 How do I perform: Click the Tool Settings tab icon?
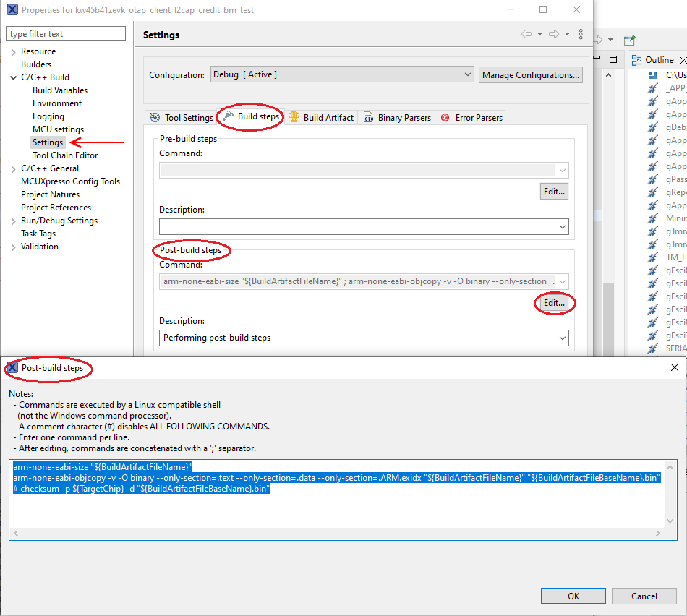click(155, 117)
